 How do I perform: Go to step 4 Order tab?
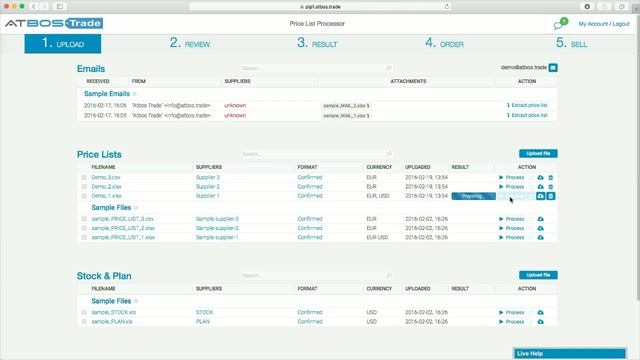[x=444, y=43]
